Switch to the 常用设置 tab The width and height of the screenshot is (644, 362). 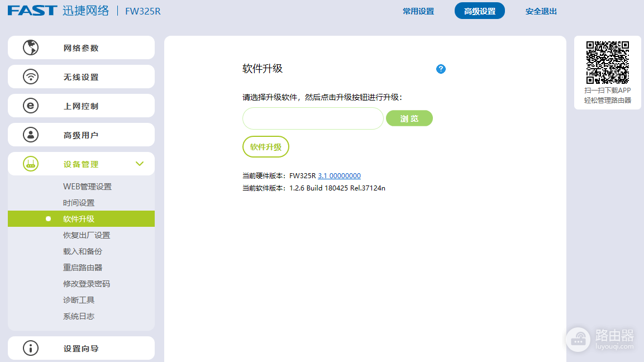point(418,12)
